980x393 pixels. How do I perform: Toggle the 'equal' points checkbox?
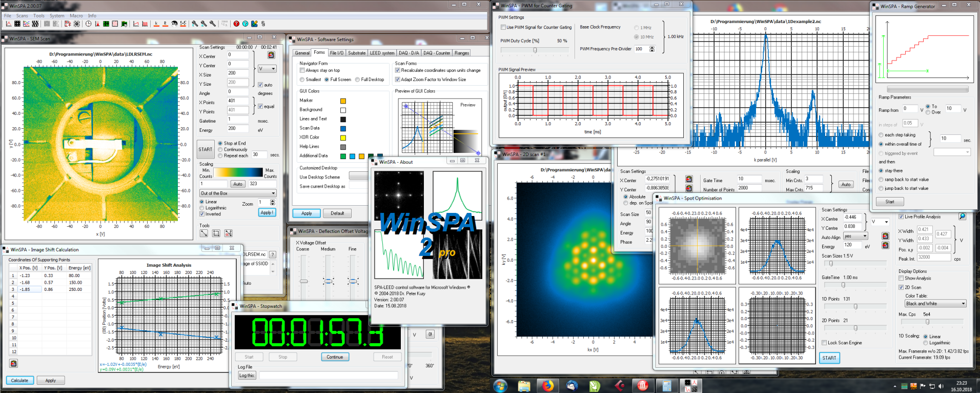[x=260, y=106]
